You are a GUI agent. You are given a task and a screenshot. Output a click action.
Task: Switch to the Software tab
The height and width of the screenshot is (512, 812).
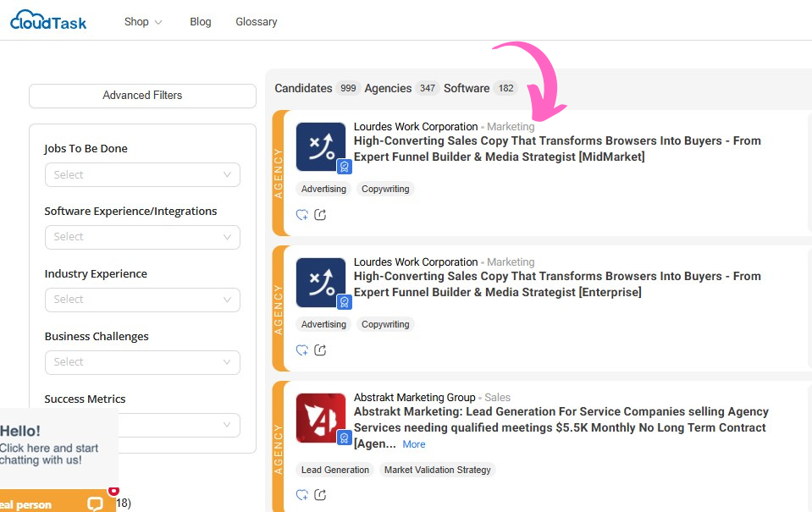tap(480, 89)
